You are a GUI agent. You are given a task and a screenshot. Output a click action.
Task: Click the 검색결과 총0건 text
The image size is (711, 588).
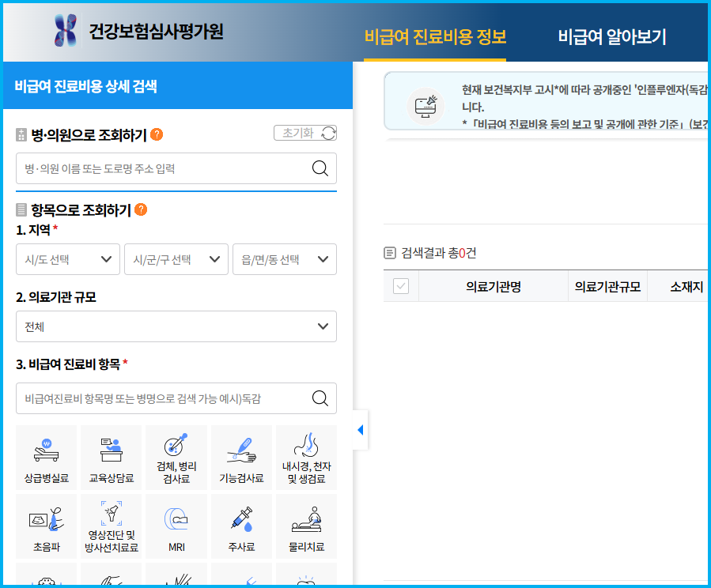pos(438,253)
